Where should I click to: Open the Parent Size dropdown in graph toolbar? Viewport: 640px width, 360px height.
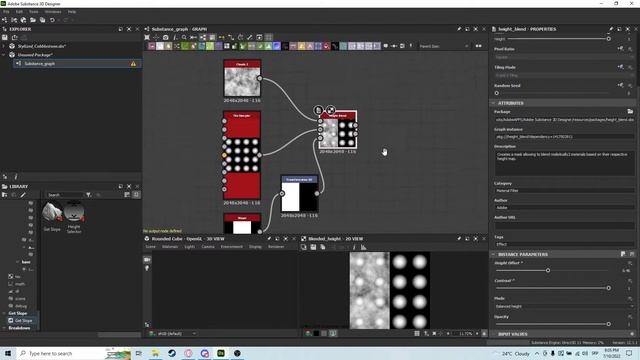coord(444,46)
